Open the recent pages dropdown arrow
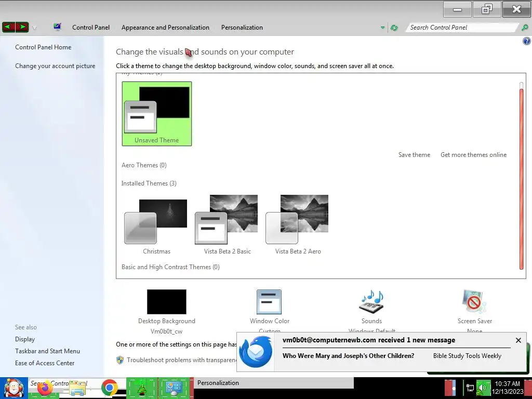The height and width of the screenshot is (399, 532). click(34, 28)
